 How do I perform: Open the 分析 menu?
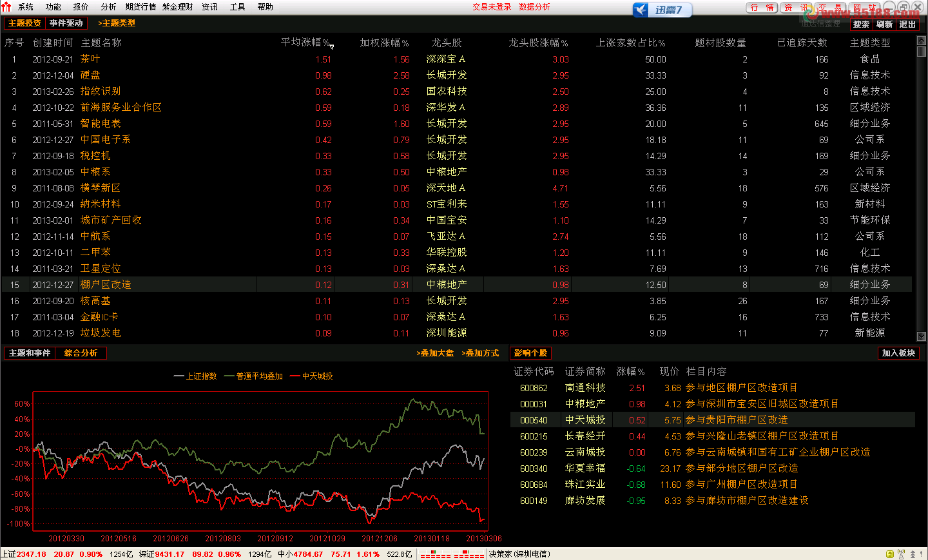tap(108, 7)
